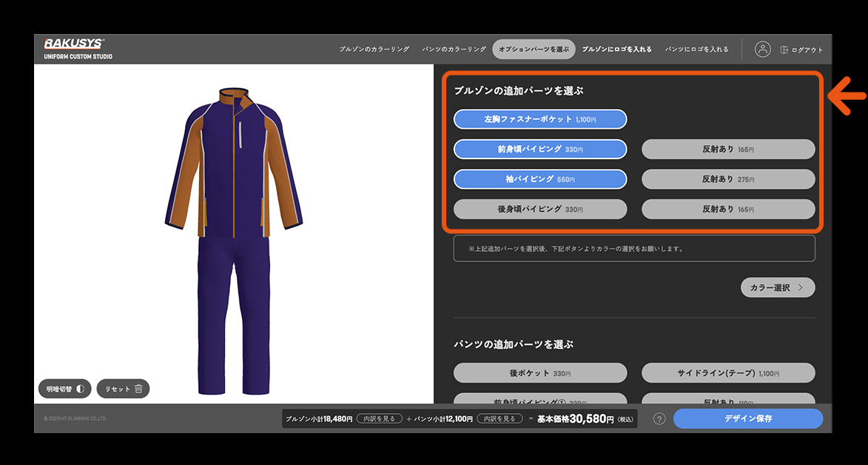Enable 反射あり 275円 for sleeve piping
This screenshot has width=868, height=465.
pos(727,179)
